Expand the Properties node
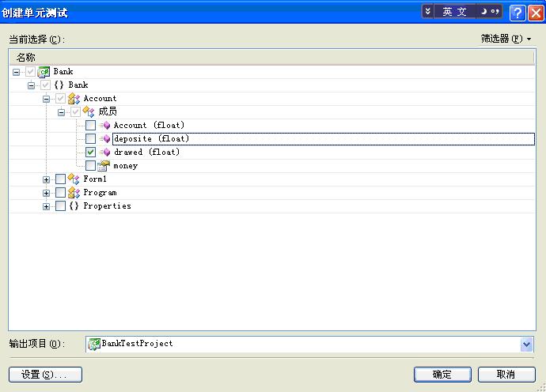Image resolution: width=546 pixels, height=392 pixels. coord(46,206)
